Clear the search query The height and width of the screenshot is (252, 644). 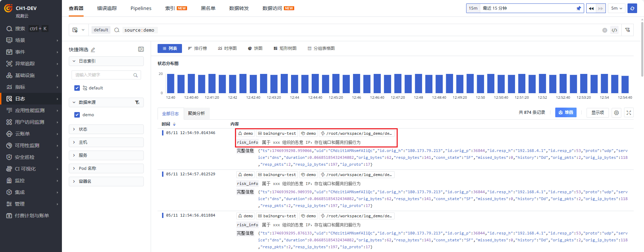click(x=605, y=30)
